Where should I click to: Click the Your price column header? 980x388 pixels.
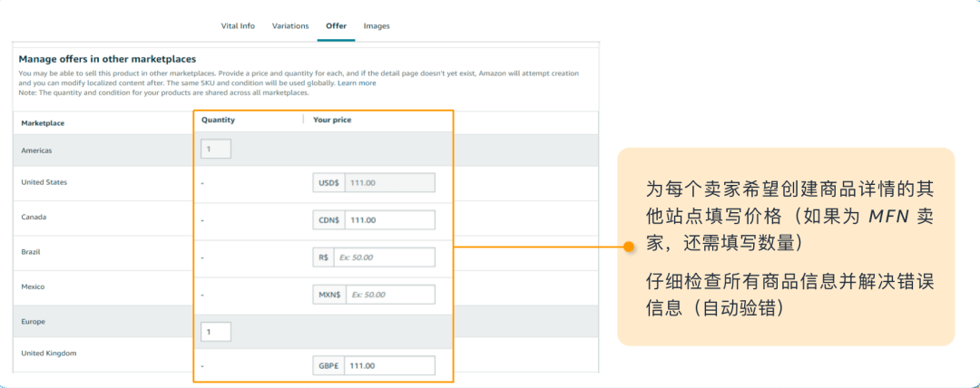(332, 120)
